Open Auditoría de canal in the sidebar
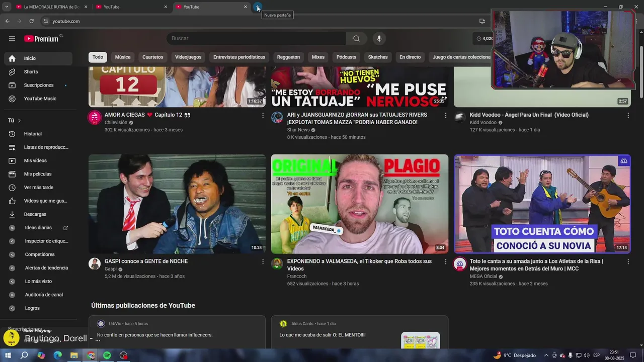Viewport: 644px width, 362px height. click(38, 295)
